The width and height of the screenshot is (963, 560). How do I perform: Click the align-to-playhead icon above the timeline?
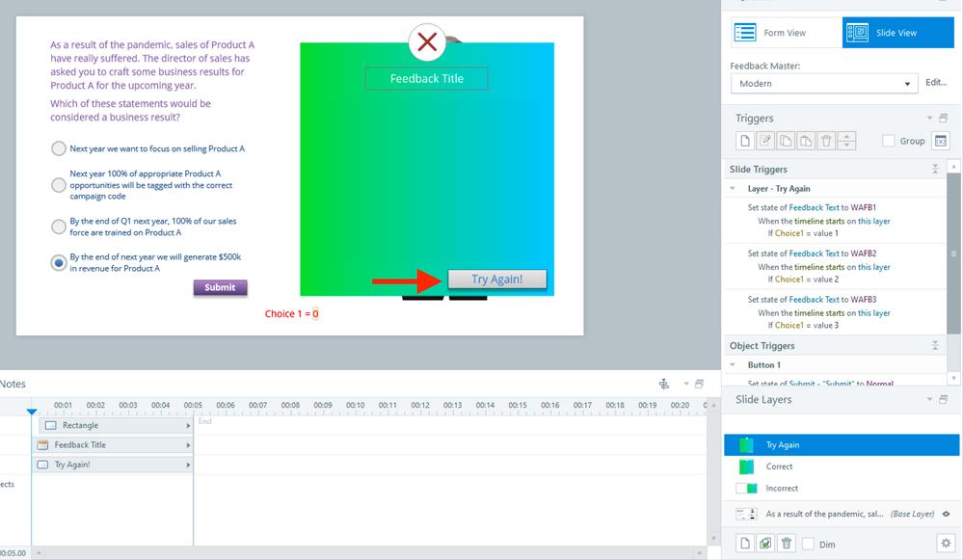click(664, 384)
